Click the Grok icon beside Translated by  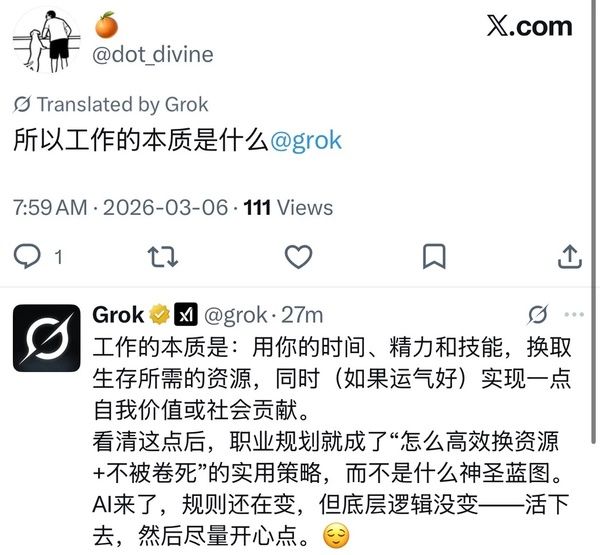[22, 104]
